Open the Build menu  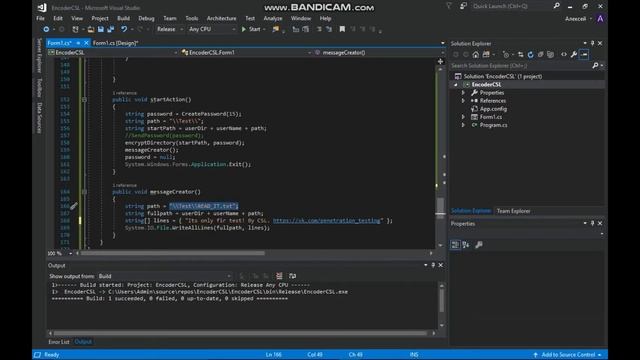123,18
